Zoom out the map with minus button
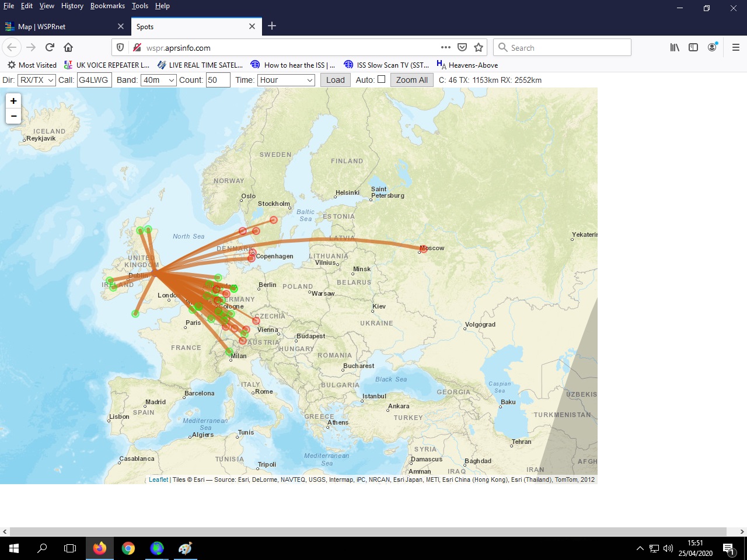Viewport: 747px width, 560px height. tap(13, 116)
